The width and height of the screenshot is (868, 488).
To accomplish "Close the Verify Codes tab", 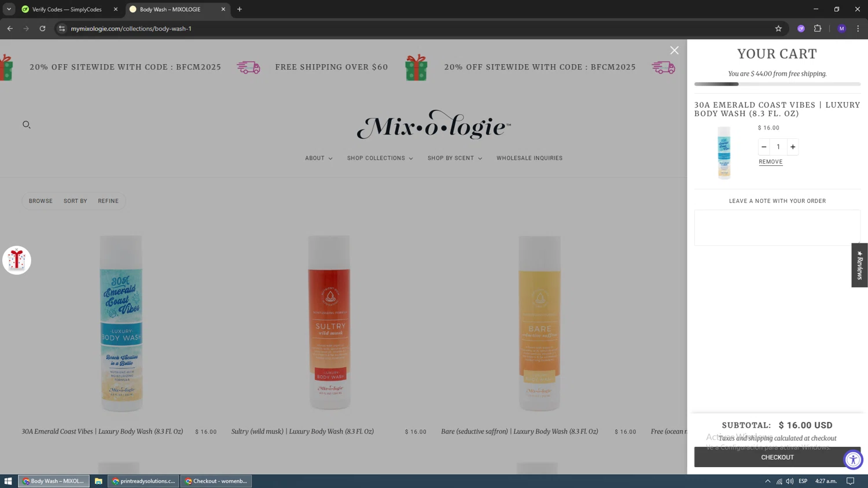I will (116, 9).
